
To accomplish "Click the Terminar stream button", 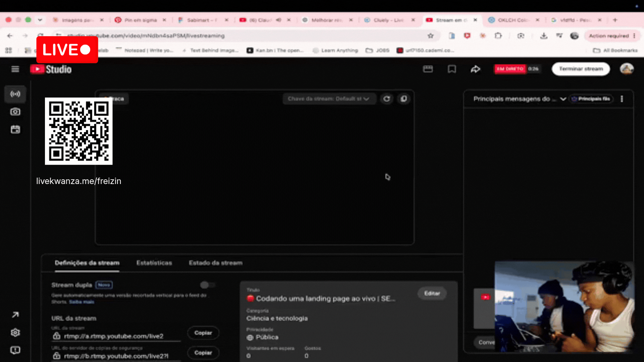I will pos(581,69).
